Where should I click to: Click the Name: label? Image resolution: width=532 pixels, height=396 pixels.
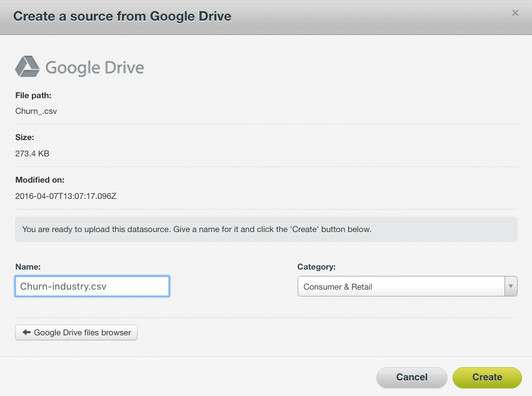point(28,267)
